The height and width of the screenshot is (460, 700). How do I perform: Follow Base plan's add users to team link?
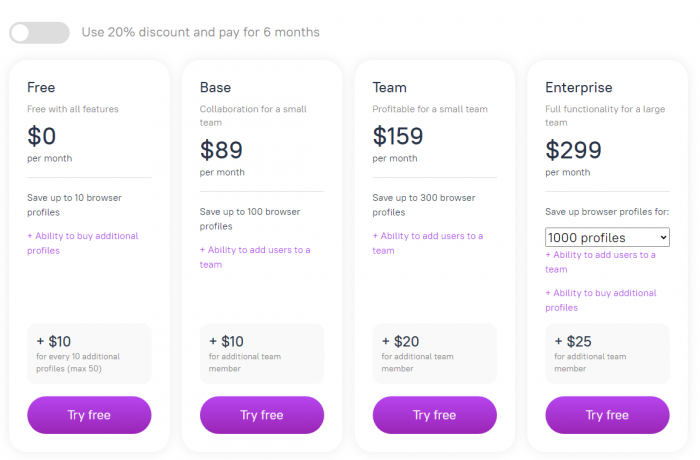[255, 257]
